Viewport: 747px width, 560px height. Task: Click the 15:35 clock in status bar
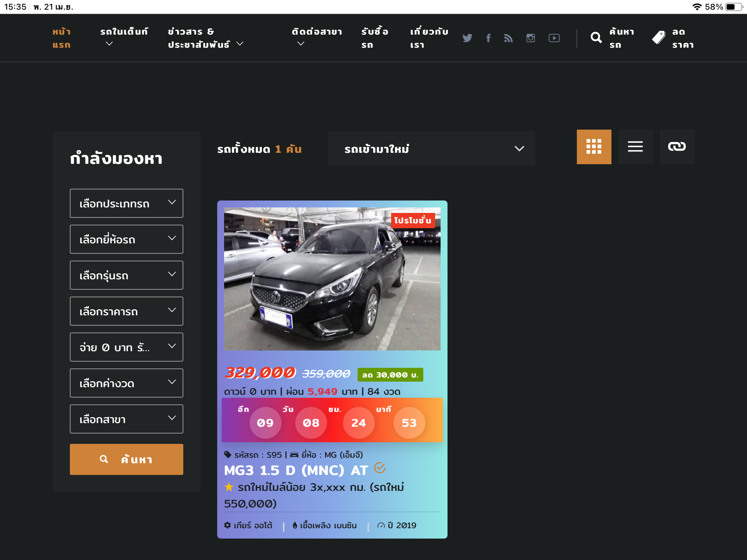15,7
